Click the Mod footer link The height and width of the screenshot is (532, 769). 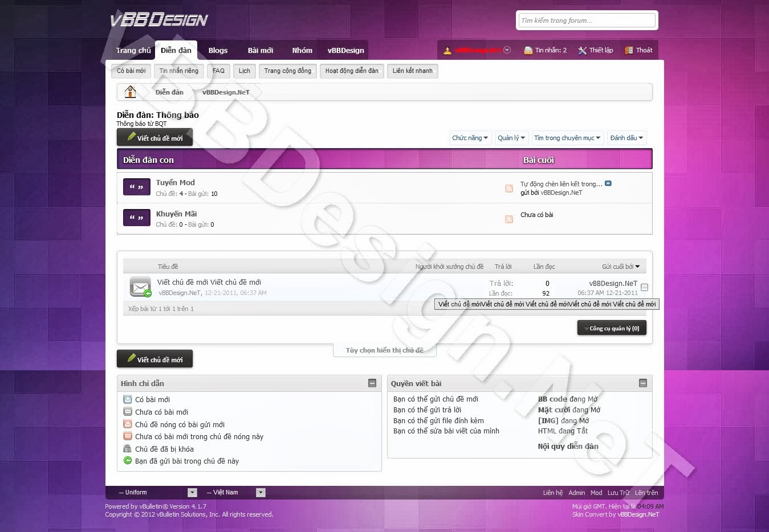coord(596,493)
